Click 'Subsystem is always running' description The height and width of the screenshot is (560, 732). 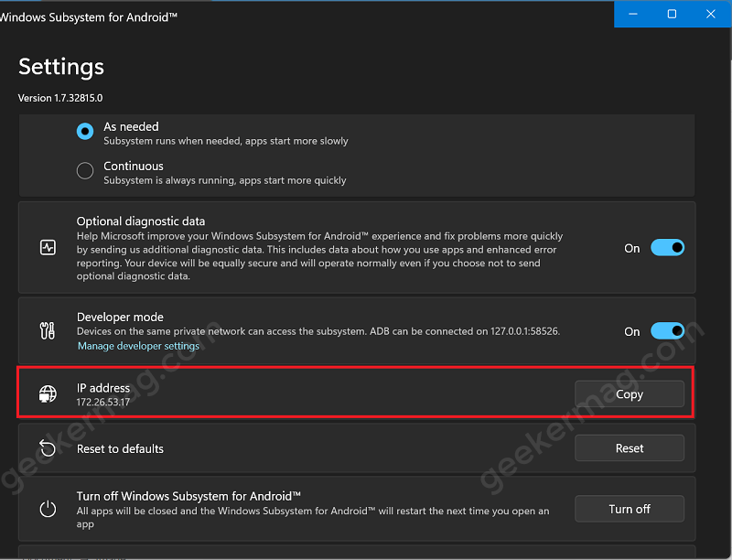[x=225, y=180]
